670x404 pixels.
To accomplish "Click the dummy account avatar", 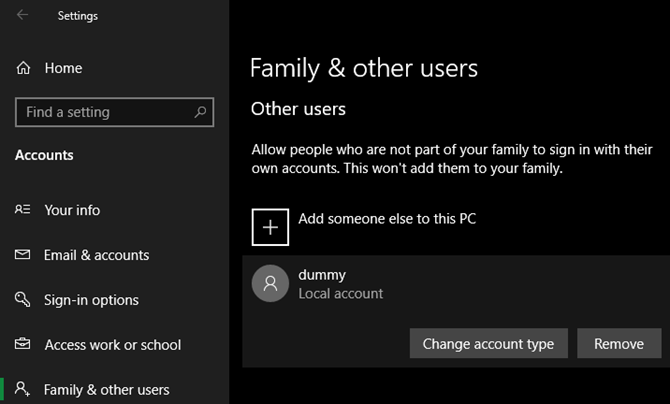I will (x=270, y=283).
